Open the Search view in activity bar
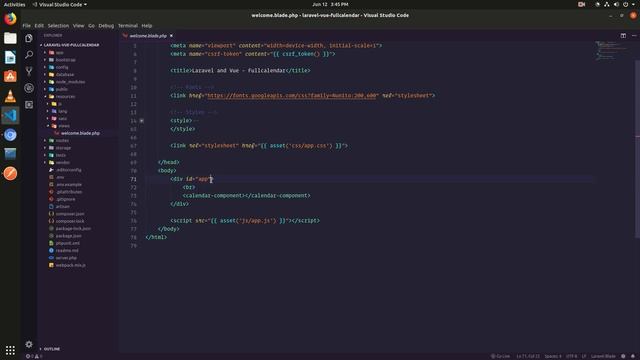Screen dimensions: 640x360 (29, 54)
